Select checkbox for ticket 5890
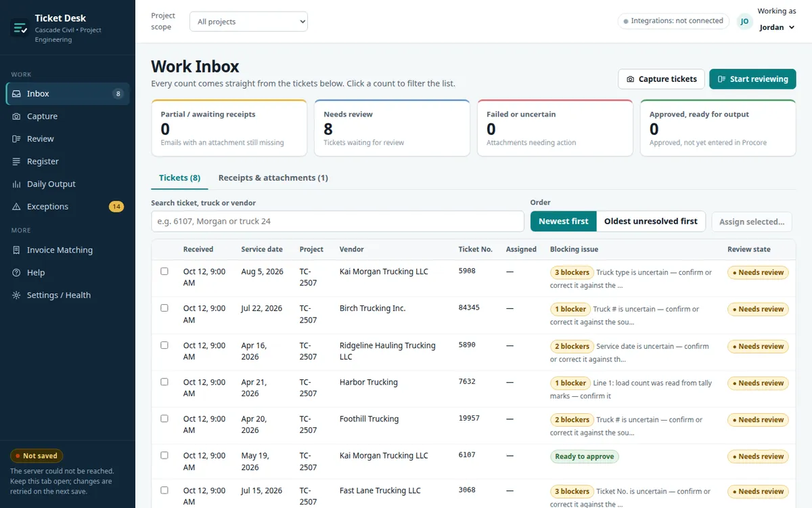812x508 pixels. (164, 345)
